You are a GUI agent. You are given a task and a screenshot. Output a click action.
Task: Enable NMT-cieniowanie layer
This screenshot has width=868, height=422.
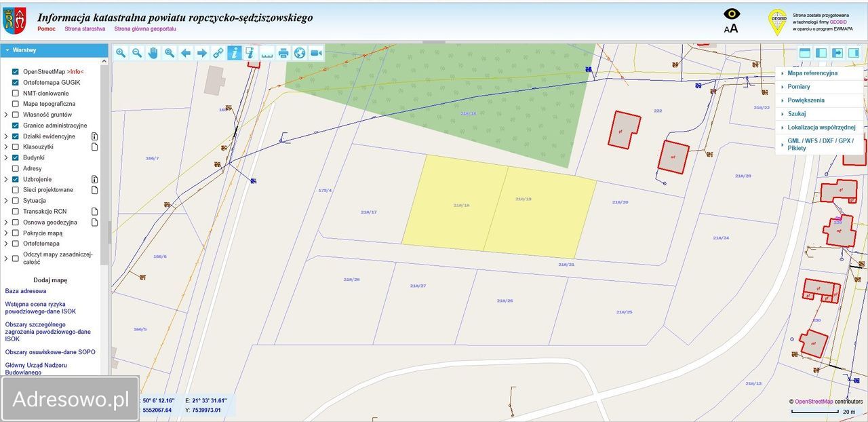click(16, 93)
